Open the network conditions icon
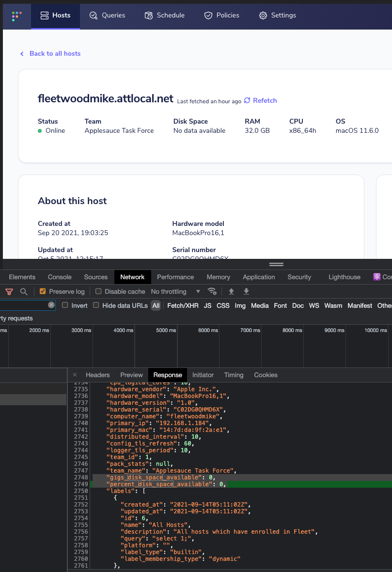 point(212,291)
